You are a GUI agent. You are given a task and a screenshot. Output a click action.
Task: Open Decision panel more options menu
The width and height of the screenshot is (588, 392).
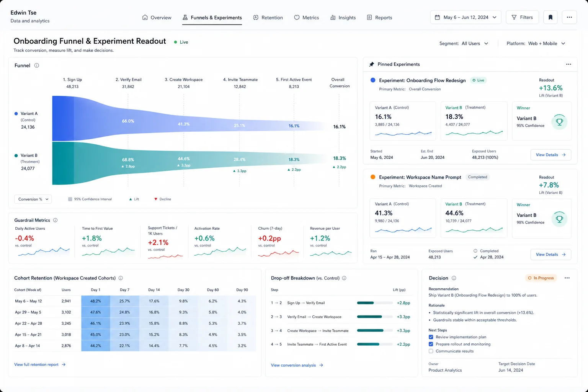click(567, 278)
